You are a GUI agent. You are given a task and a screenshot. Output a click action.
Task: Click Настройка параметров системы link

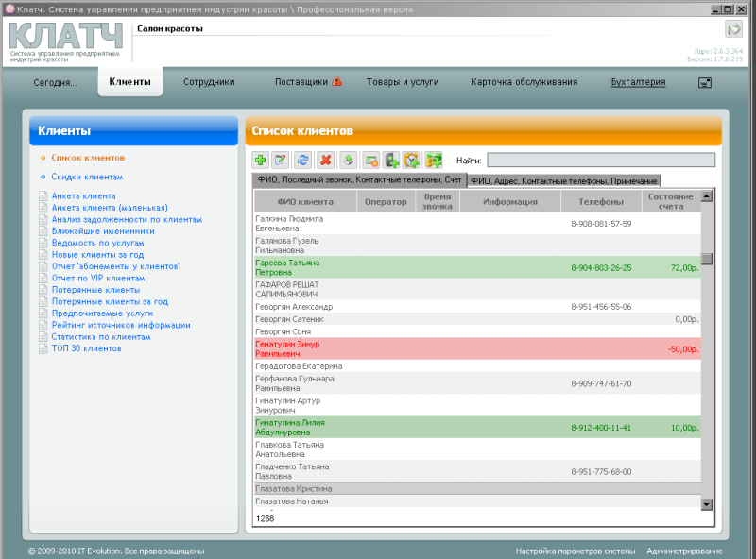pyautogui.click(x=576, y=551)
